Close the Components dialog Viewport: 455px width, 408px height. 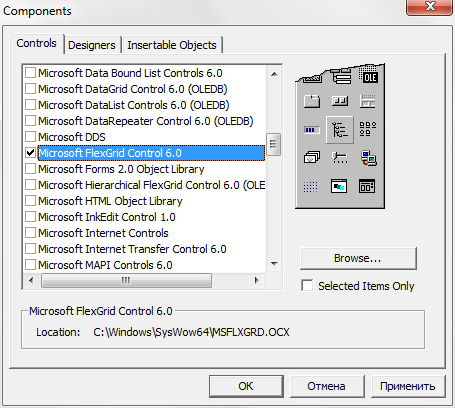tap(429, 7)
